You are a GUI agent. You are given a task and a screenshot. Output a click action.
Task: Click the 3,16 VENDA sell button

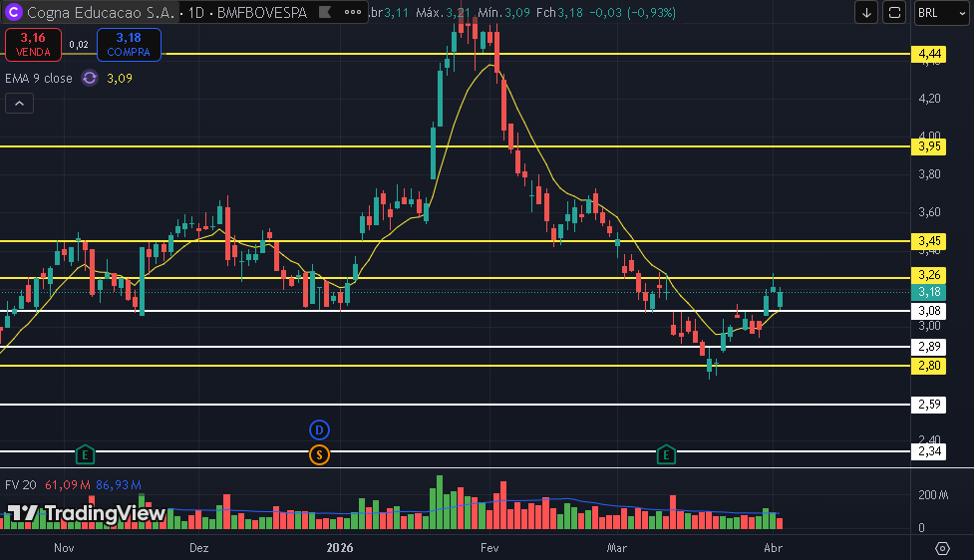coord(34,45)
